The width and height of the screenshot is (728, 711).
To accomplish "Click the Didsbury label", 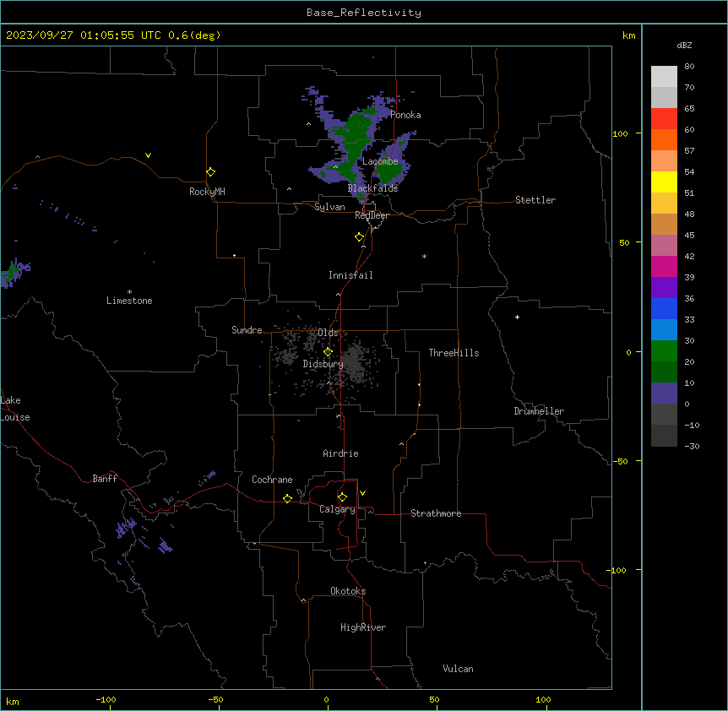I will pyautogui.click(x=323, y=364).
